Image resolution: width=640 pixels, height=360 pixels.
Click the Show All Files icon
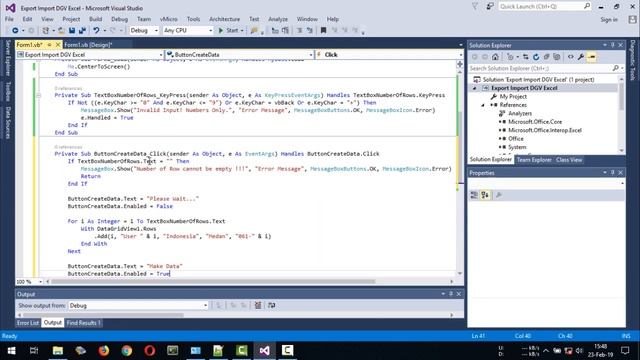pos(556,57)
